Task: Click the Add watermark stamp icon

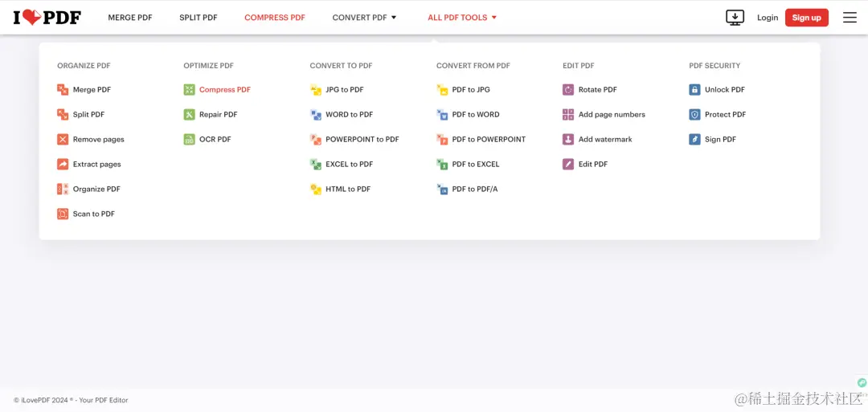Action: click(x=568, y=140)
